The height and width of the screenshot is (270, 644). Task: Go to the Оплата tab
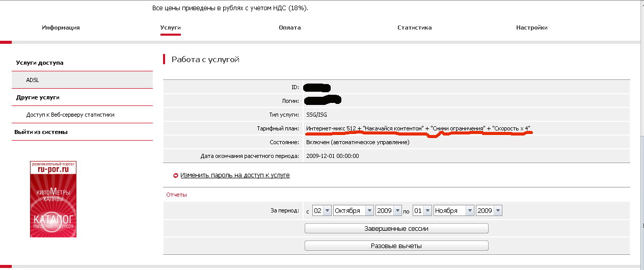pyautogui.click(x=289, y=28)
